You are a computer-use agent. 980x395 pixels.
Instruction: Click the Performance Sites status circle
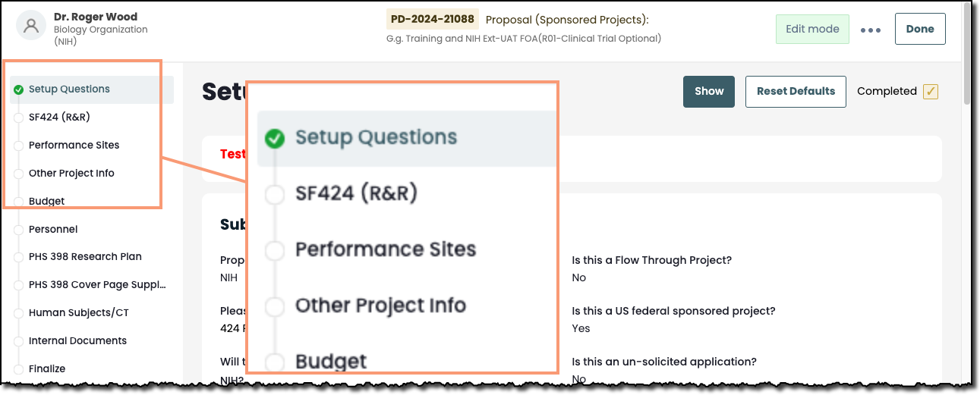click(x=18, y=146)
